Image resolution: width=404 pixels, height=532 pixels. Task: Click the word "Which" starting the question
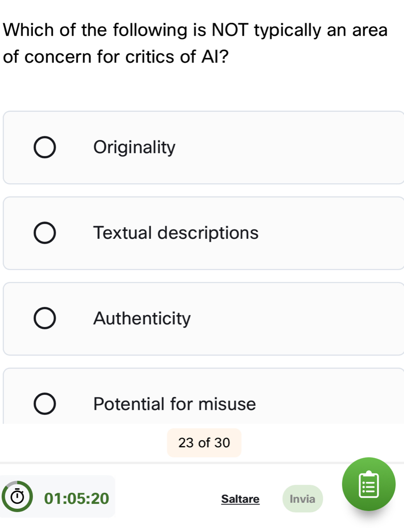(x=31, y=30)
